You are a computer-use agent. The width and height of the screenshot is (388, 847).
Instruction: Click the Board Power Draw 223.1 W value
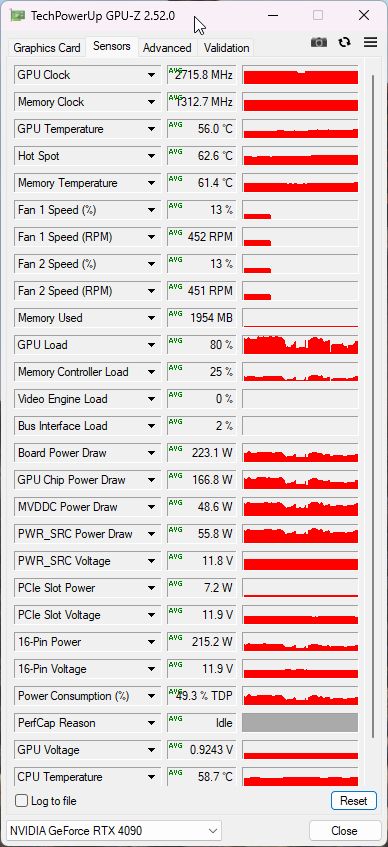[x=202, y=453]
